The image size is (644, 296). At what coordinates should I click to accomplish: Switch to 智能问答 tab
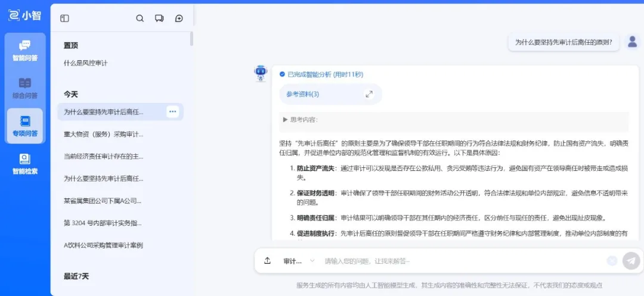pyautogui.click(x=24, y=50)
